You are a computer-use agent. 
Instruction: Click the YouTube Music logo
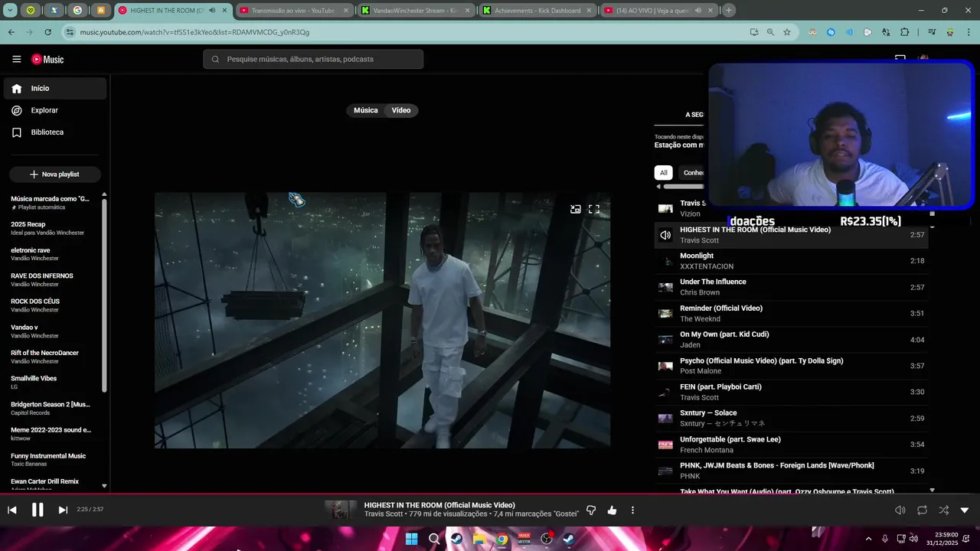point(47,59)
